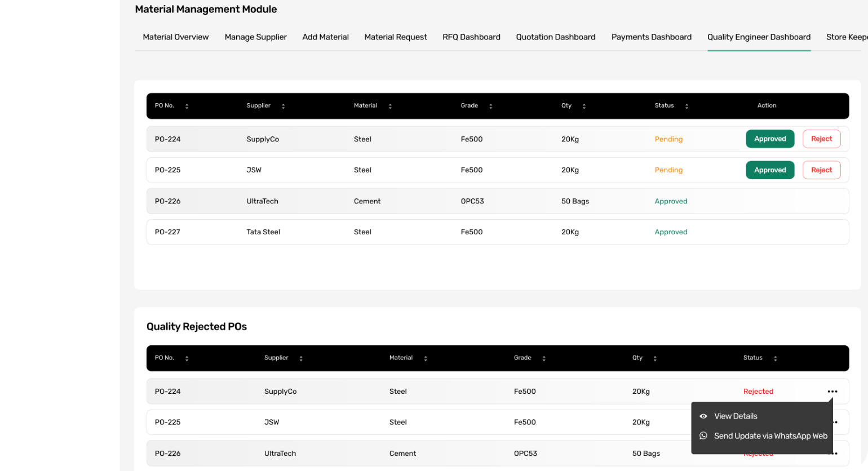Sort Quality Rejected POs by Grade
This screenshot has height=471, width=868.
(x=544, y=358)
